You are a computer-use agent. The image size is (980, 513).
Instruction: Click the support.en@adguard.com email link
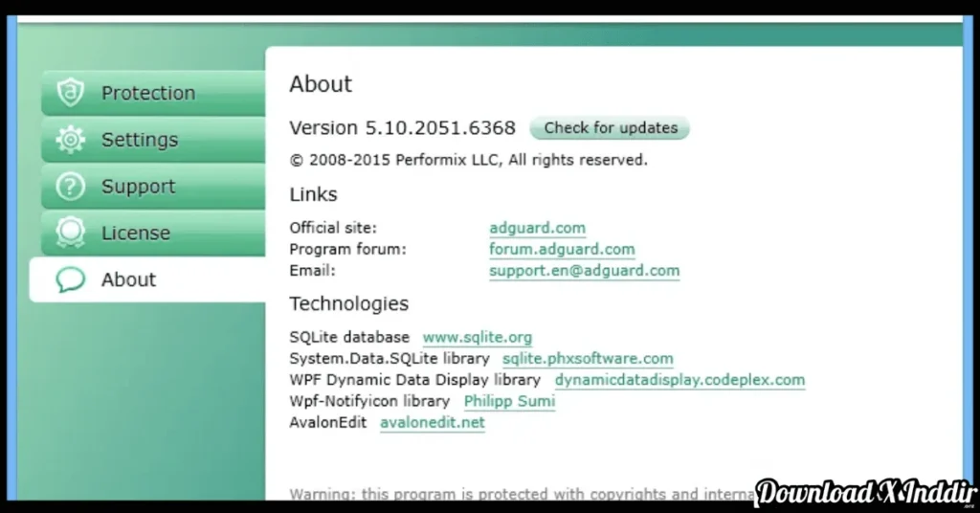coord(584,271)
